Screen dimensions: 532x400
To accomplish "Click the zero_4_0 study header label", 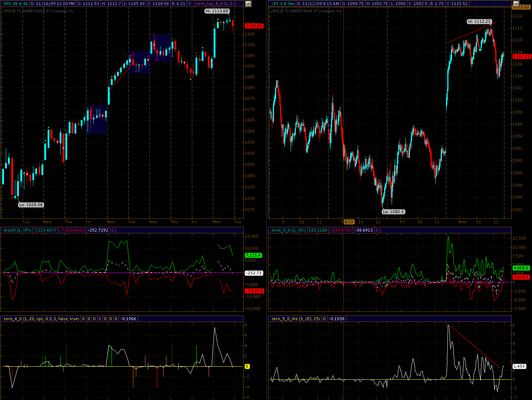I will 41,319.
